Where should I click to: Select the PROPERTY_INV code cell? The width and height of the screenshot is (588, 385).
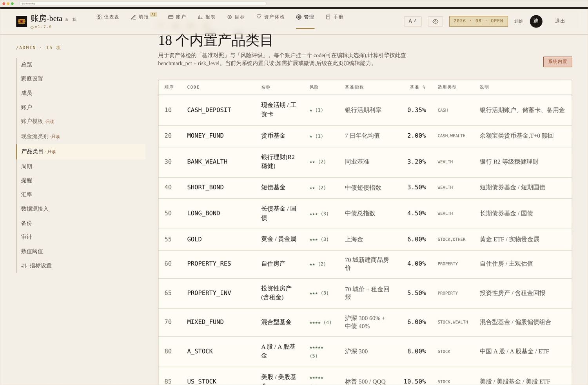pyautogui.click(x=209, y=293)
